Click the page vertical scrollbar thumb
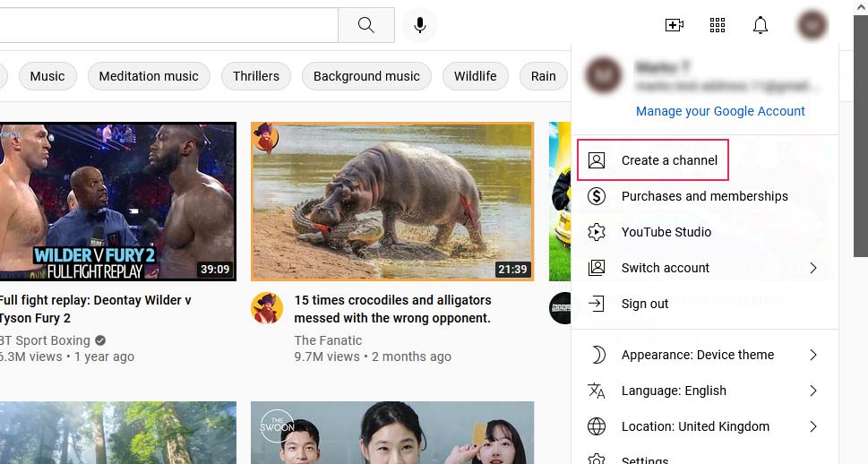Viewport: 868px width, 464px height. (x=861, y=135)
